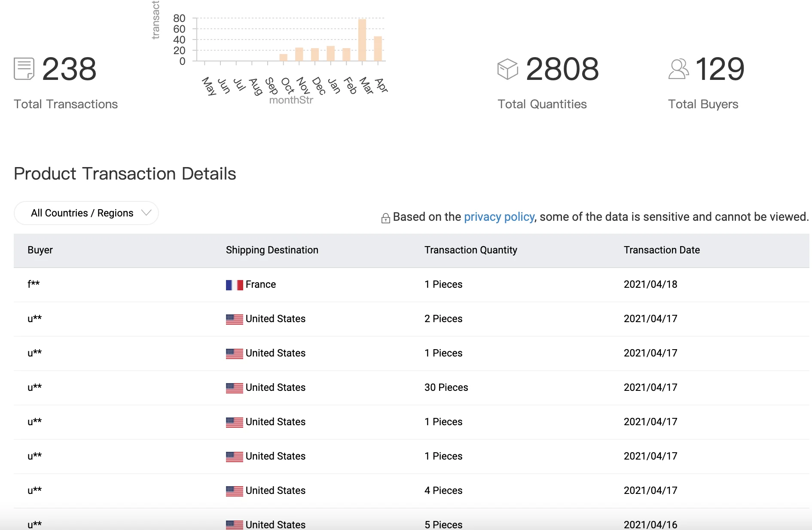Image resolution: width=812 pixels, height=530 pixels.
Task: Select the October bar in transactions chart
Action: (284, 58)
